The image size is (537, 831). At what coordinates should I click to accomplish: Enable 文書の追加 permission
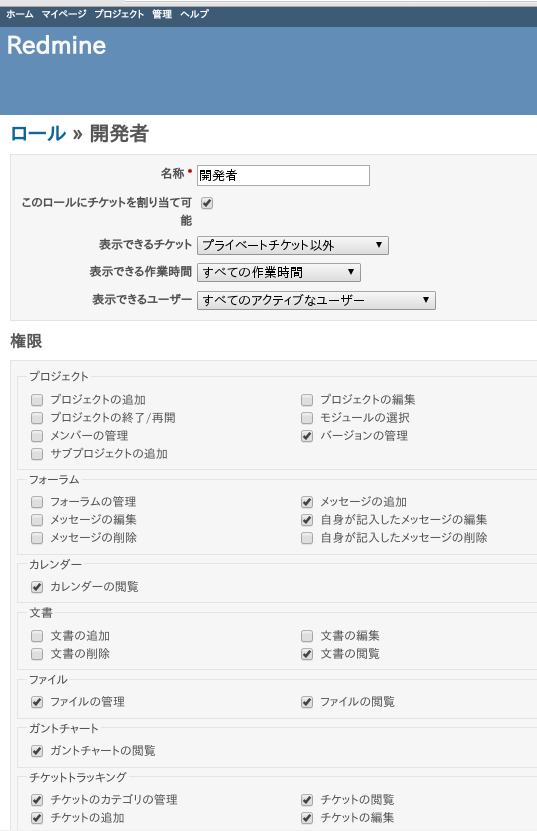37,635
